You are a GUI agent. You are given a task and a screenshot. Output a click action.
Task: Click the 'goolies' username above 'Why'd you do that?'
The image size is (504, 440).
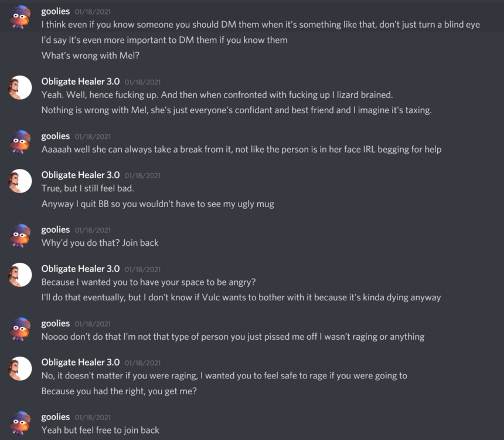click(55, 229)
